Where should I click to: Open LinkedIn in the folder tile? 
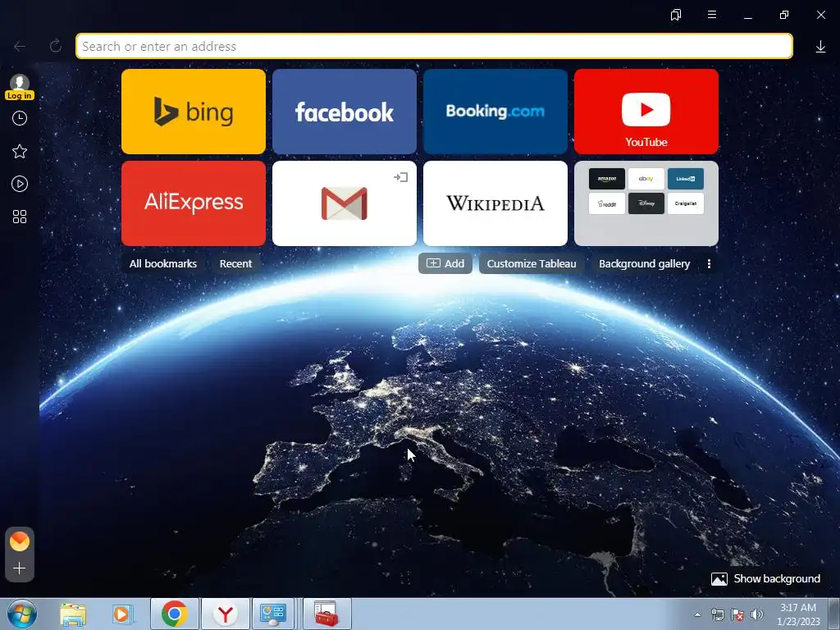point(686,179)
